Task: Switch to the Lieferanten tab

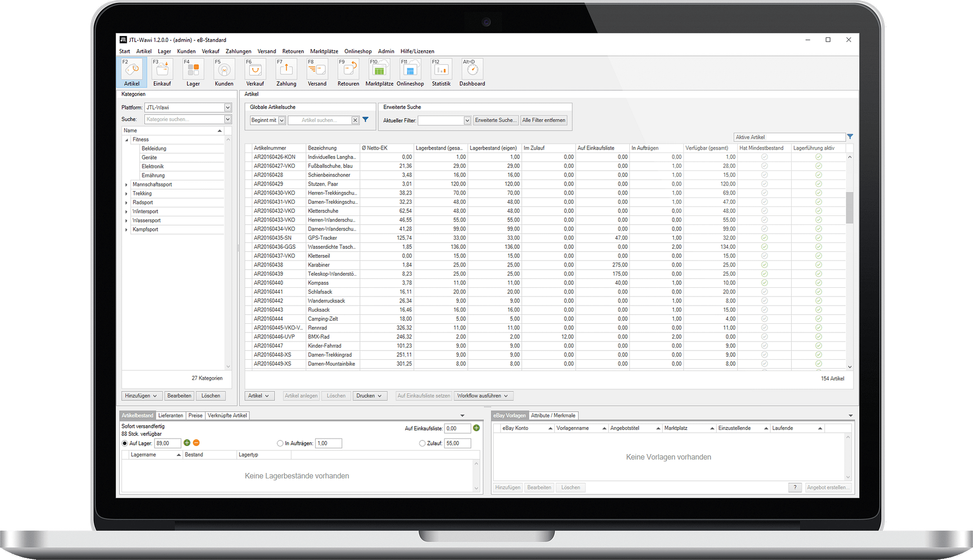Action: [x=170, y=416]
